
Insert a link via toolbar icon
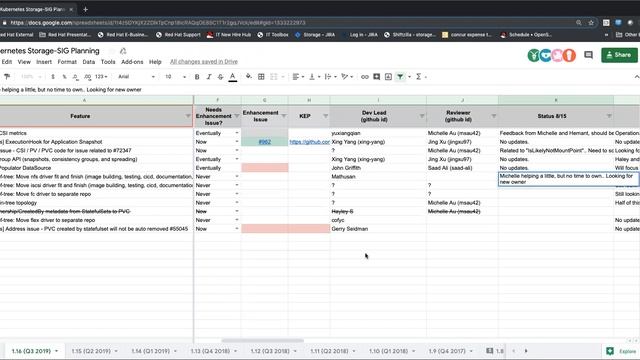(x=364, y=77)
